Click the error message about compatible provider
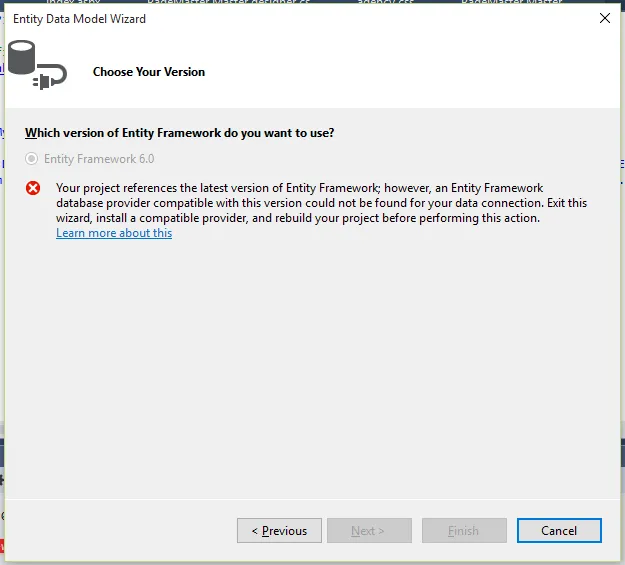Viewport: 625px width, 565px height. point(321,203)
